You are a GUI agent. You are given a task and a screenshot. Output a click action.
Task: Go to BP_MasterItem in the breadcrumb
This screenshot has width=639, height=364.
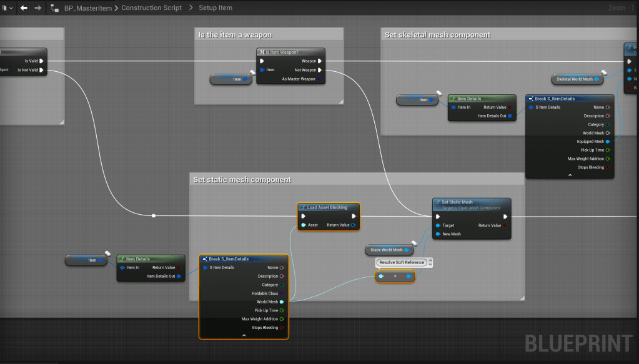[x=87, y=8]
